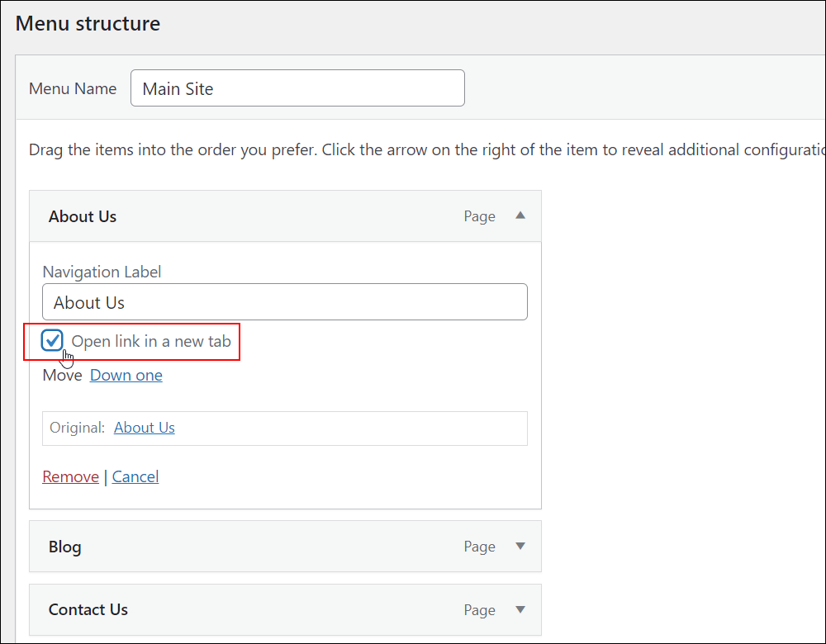826x644 pixels.
Task: Expand the Contact Us menu item arrow
Action: (520, 609)
